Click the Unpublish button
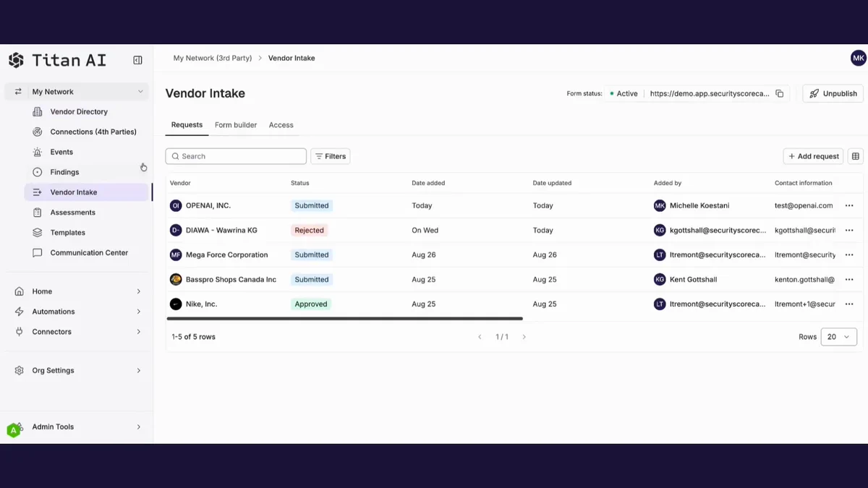Screen dimensions: 868x488 (833, 94)
